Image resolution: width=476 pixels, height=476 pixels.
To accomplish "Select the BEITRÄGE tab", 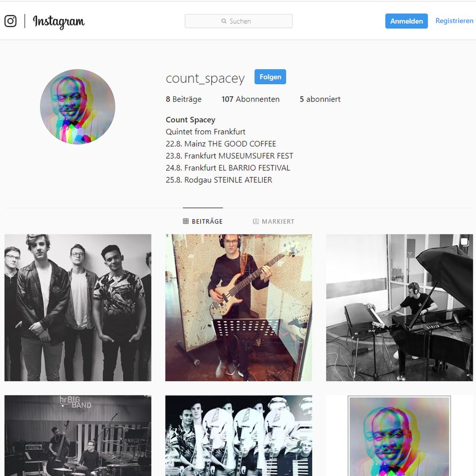I will point(203,221).
